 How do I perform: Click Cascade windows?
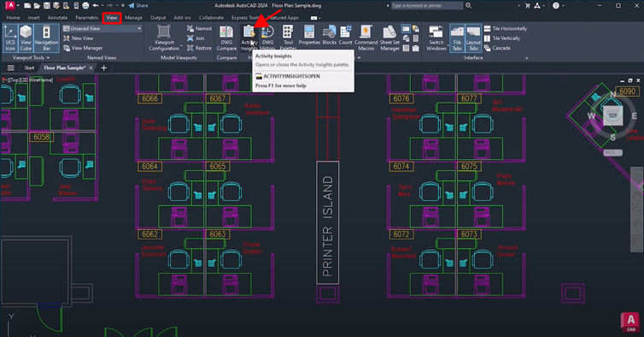pyautogui.click(x=497, y=48)
